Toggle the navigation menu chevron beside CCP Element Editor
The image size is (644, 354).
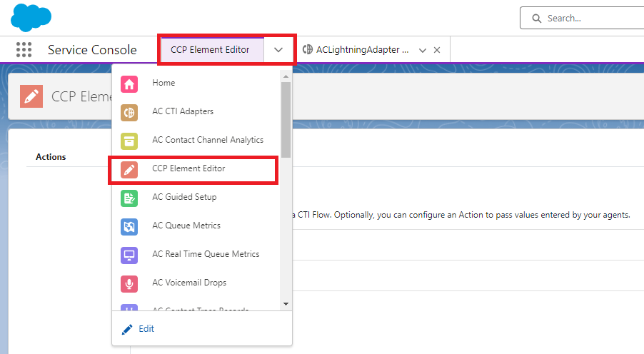tap(278, 50)
